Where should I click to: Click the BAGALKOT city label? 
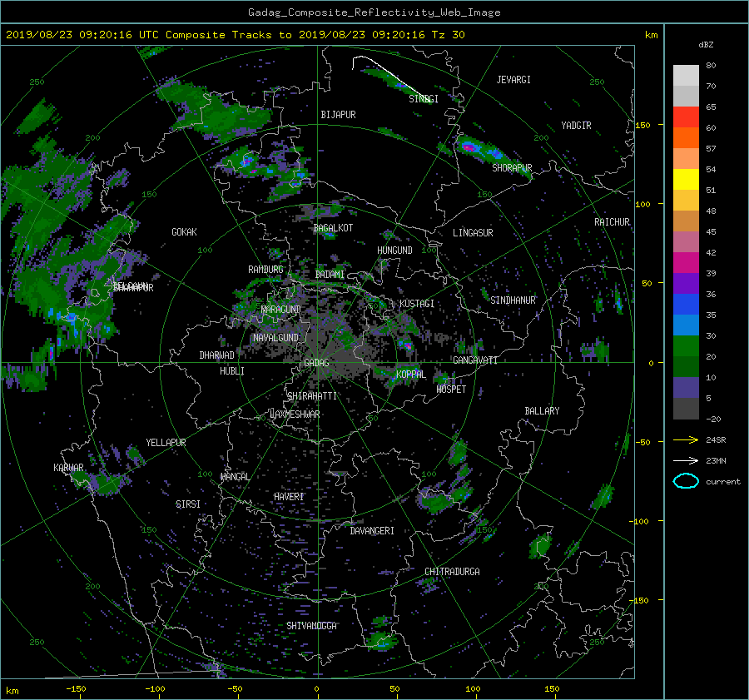(333, 228)
